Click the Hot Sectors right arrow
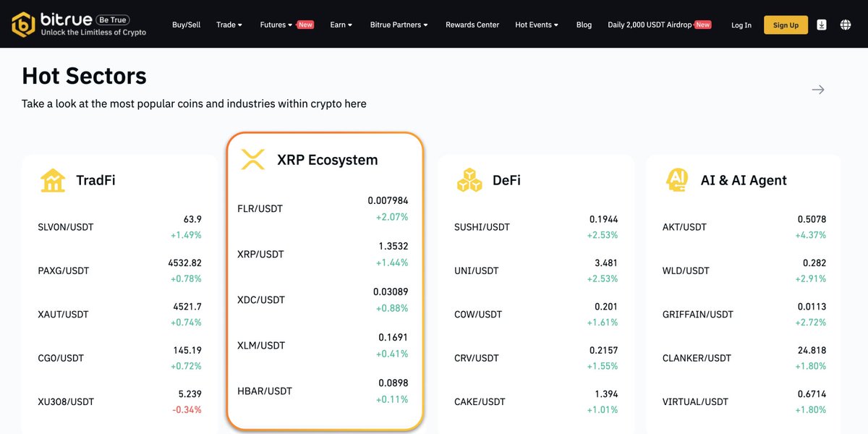The height and width of the screenshot is (434, 868). (818, 90)
